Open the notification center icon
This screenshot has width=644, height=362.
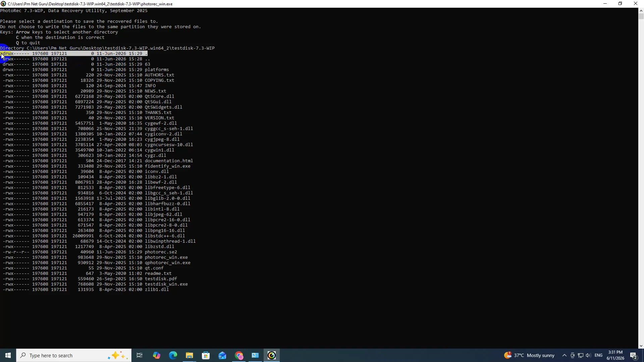point(634,355)
